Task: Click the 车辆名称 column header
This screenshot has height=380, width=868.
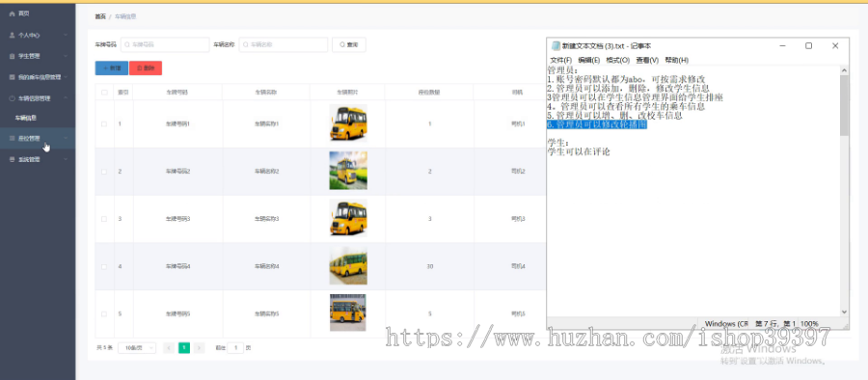Action: pyautogui.click(x=266, y=93)
